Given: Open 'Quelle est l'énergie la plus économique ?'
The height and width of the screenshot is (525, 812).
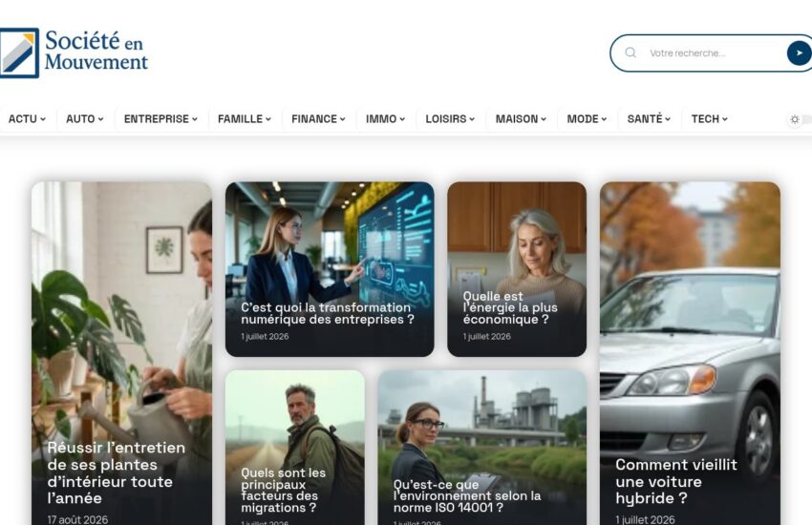Looking at the screenshot, I should [x=510, y=307].
